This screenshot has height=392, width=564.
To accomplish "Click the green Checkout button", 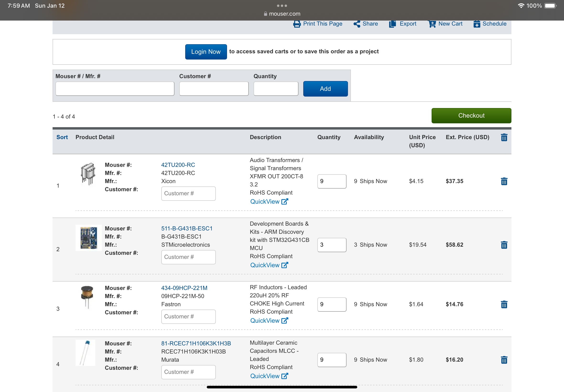I will [472, 116].
